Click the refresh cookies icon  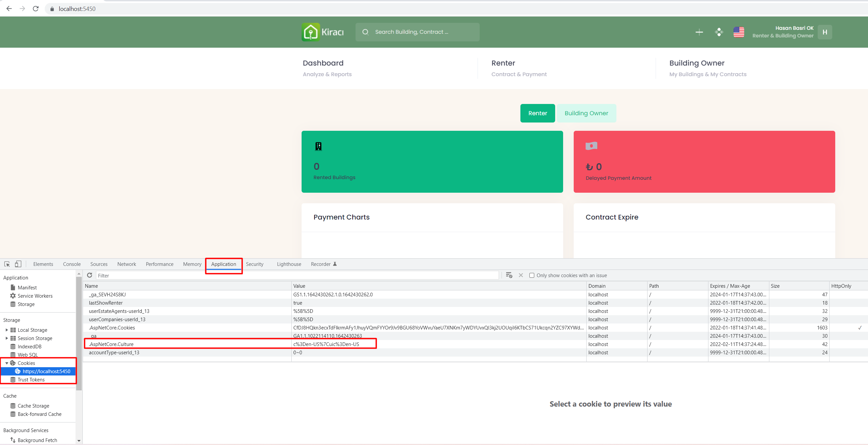tap(90, 275)
